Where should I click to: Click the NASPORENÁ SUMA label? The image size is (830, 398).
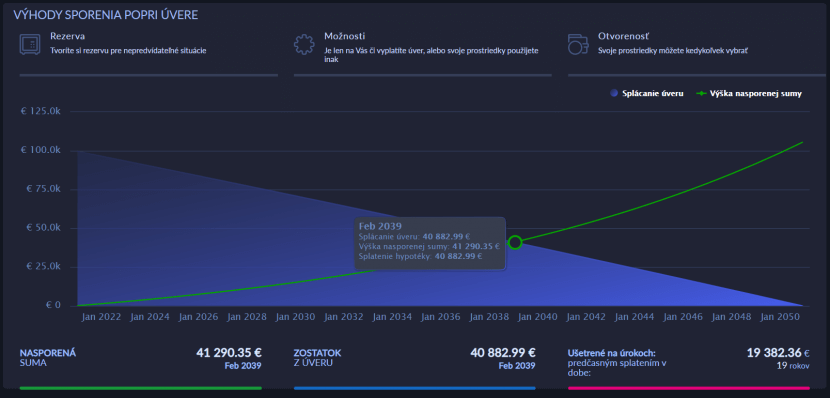click(x=48, y=358)
